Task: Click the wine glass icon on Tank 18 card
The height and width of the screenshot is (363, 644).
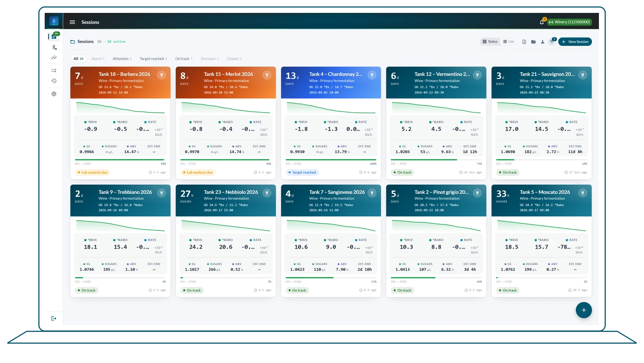Action: tap(161, 75)
